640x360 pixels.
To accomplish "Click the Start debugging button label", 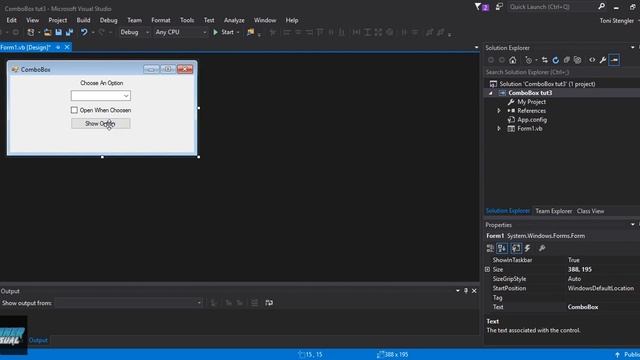I will pos(227,32).
